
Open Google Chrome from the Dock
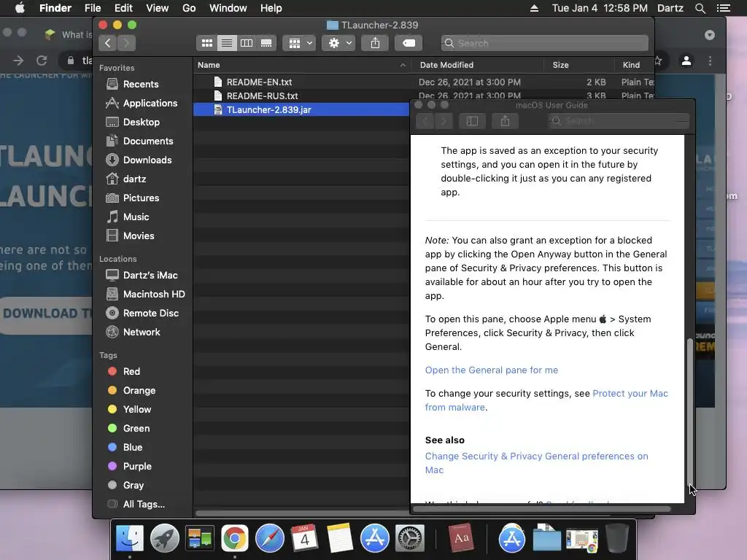point(234,539)
